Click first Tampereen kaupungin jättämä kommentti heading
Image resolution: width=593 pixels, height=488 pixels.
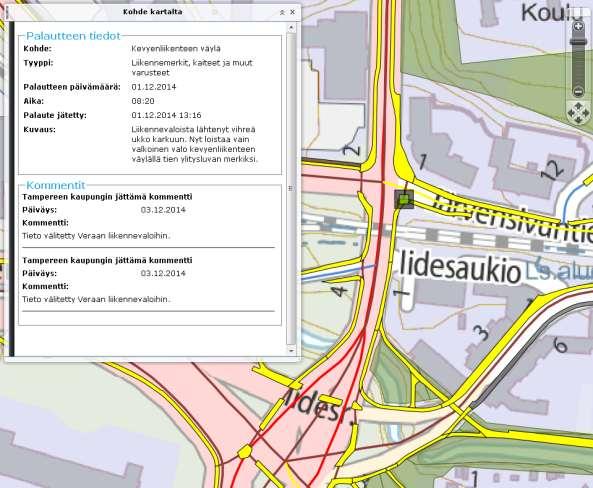pos(107,197)
